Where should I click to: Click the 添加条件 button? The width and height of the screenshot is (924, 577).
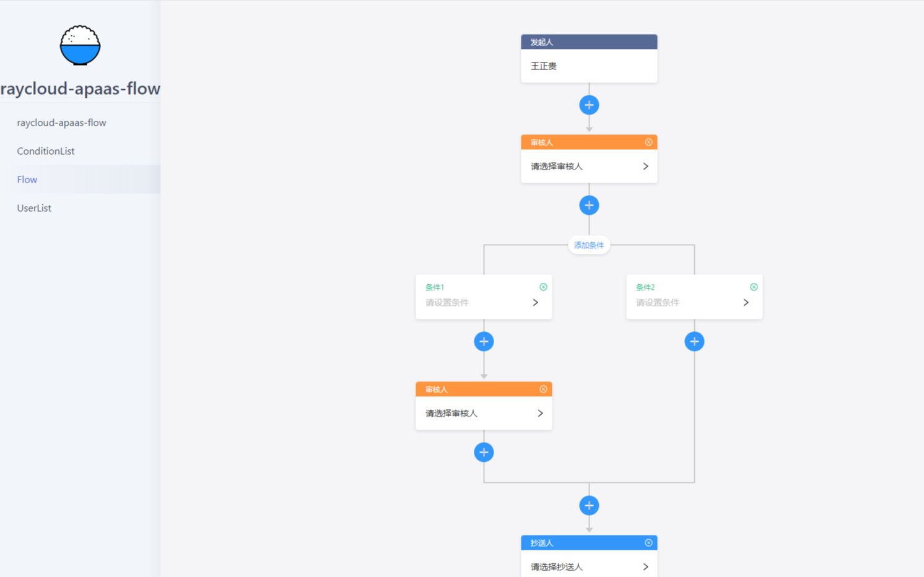tap(588, 246)
